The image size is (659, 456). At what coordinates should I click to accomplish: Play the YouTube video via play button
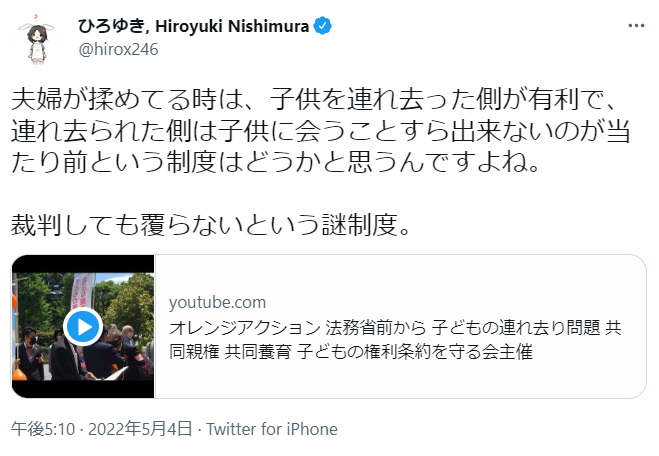coord(83,327)
